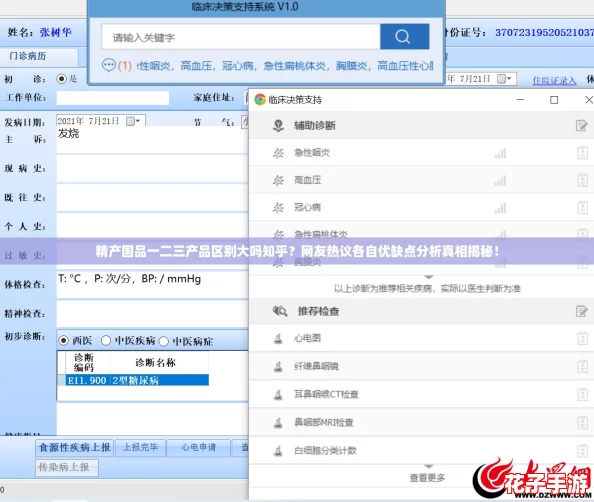
Task: Click virus icon beside 冠心病
Action: tap(278, 208)
